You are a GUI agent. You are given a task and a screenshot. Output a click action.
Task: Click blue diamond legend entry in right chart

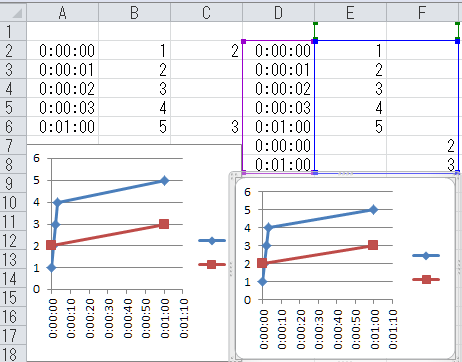click(x=426, y=256)
